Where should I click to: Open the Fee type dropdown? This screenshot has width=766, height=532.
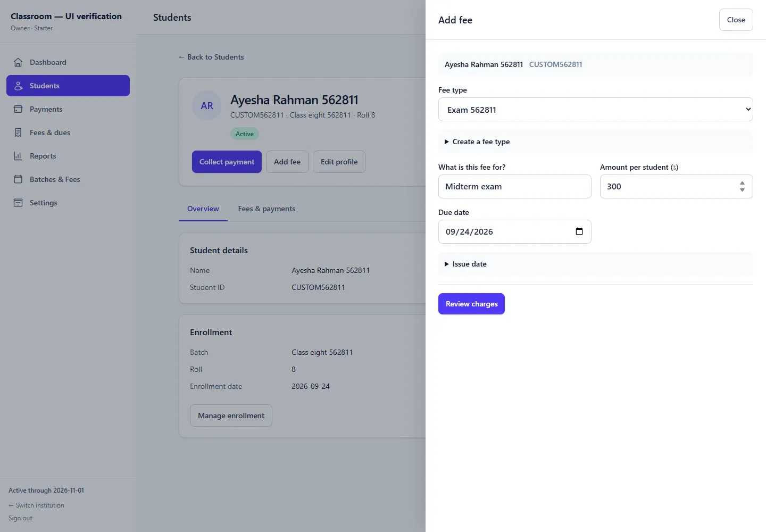pos(596,110)
